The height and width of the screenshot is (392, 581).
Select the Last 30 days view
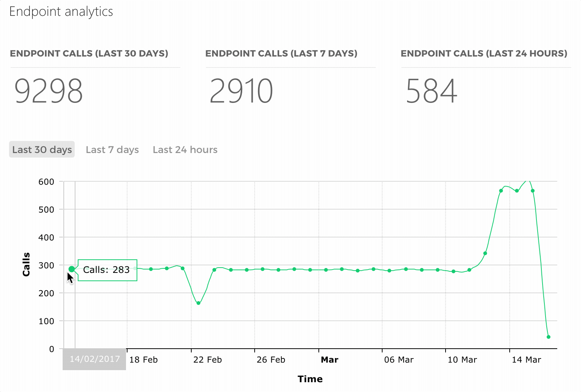tap(41, 149)
